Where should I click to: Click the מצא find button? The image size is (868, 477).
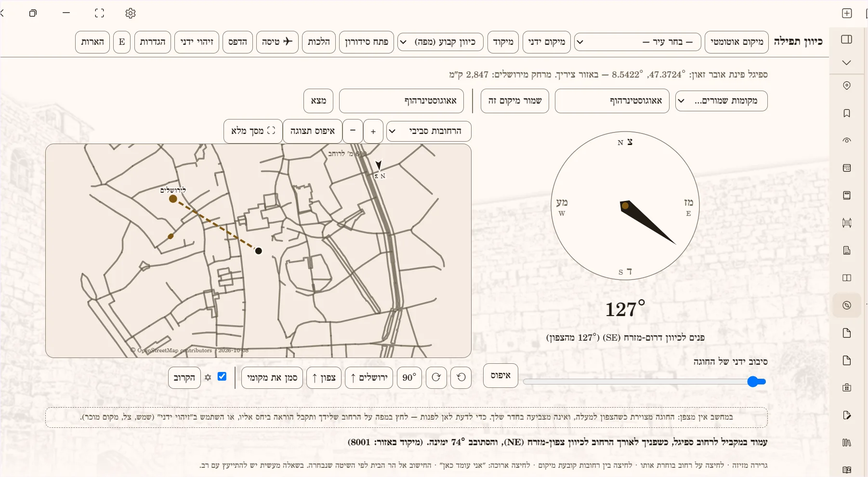click(318, 101)
